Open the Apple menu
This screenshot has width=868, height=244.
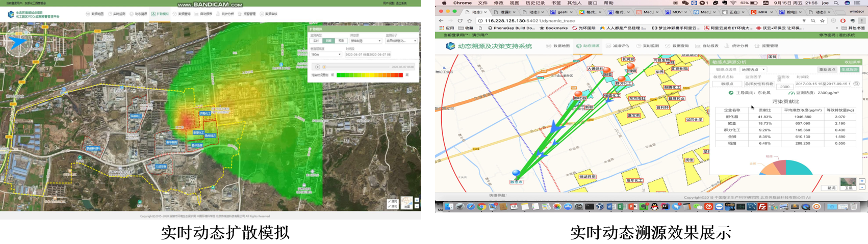click(444, 3)
